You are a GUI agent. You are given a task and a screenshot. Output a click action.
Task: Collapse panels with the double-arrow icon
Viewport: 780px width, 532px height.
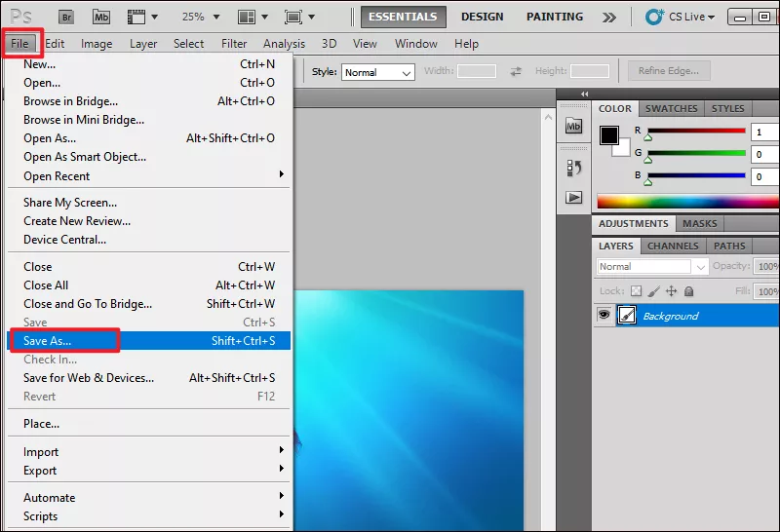click(x=584, y=94)
